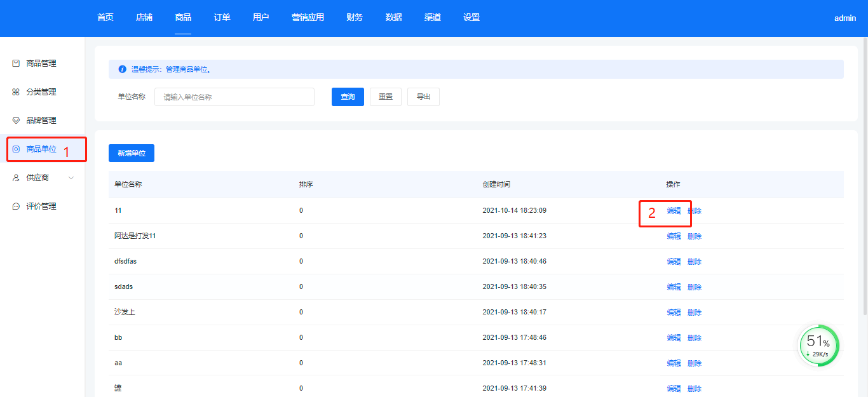Go to the 设置 top menu
Screen dimensions: 868x397
point(471,18)
